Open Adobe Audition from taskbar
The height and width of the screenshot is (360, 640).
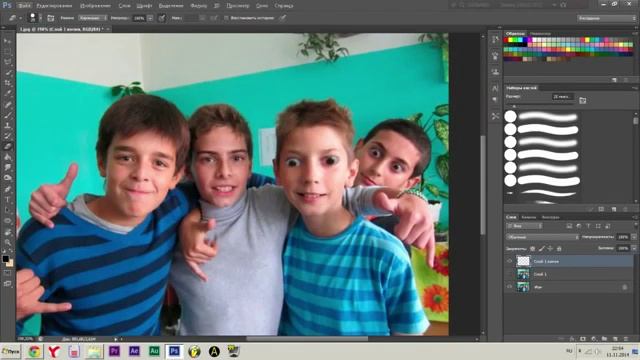point(154,351)
